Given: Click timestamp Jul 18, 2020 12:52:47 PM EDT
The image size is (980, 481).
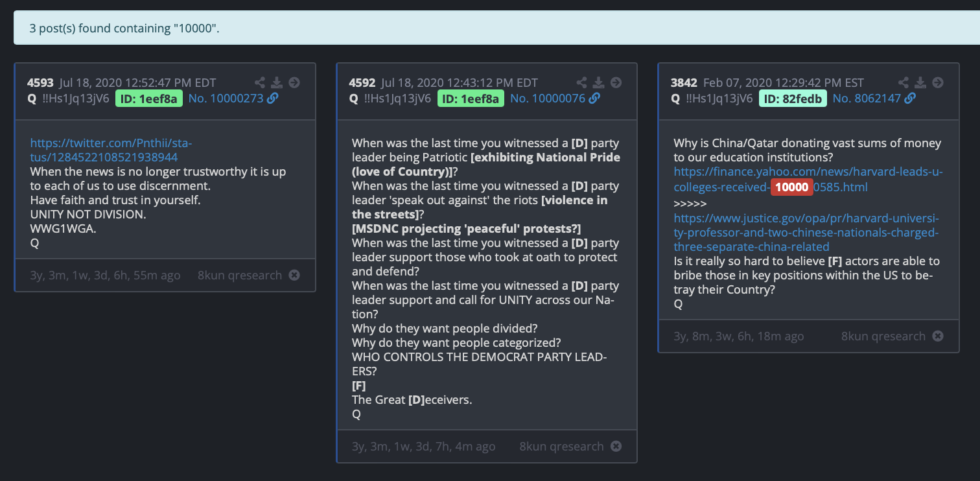Looking at the screenshot, I should 137,83.
